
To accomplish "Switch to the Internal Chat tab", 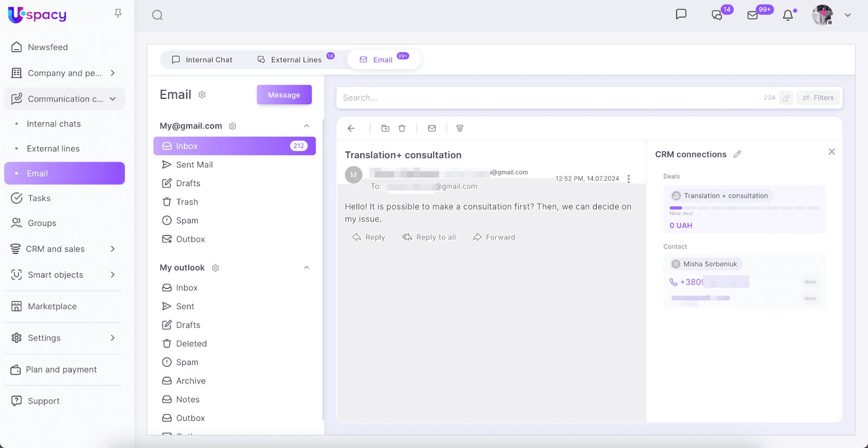I will click(202, 60).
